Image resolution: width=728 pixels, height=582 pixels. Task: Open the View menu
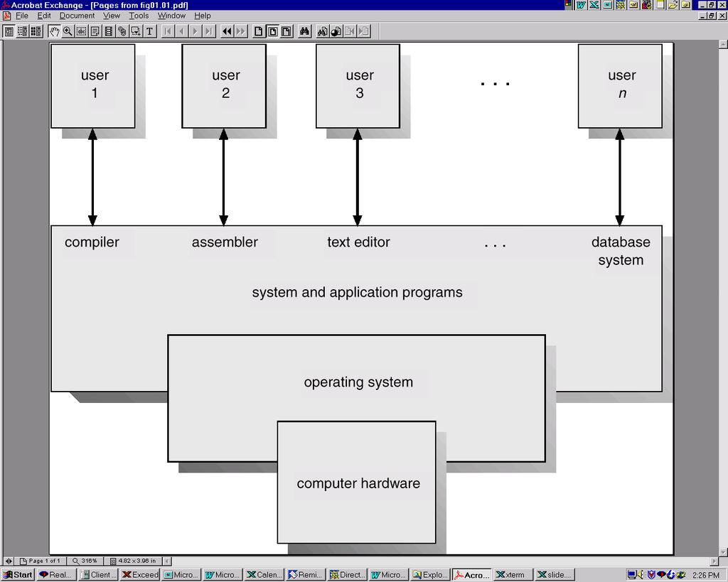click(112, 16)
